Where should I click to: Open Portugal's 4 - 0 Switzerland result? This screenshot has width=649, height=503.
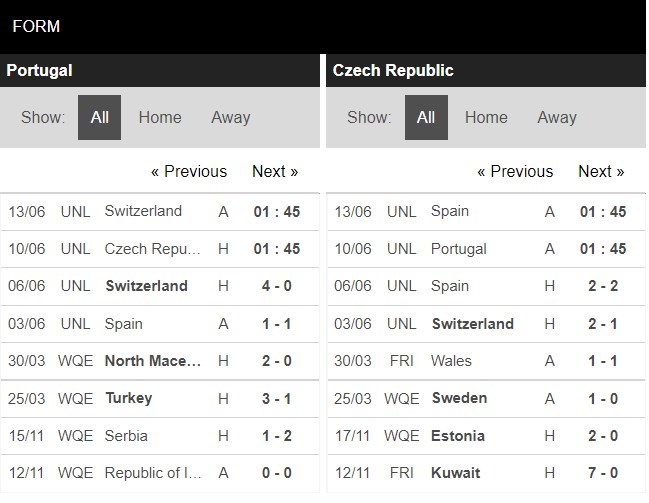coord(160,286)
